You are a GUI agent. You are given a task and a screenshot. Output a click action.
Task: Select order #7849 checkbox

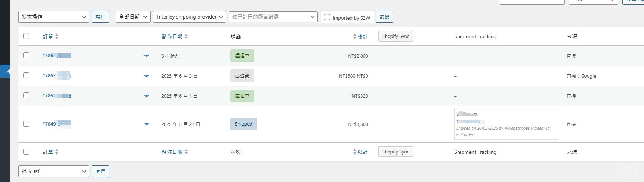click(x=26, y=124)
